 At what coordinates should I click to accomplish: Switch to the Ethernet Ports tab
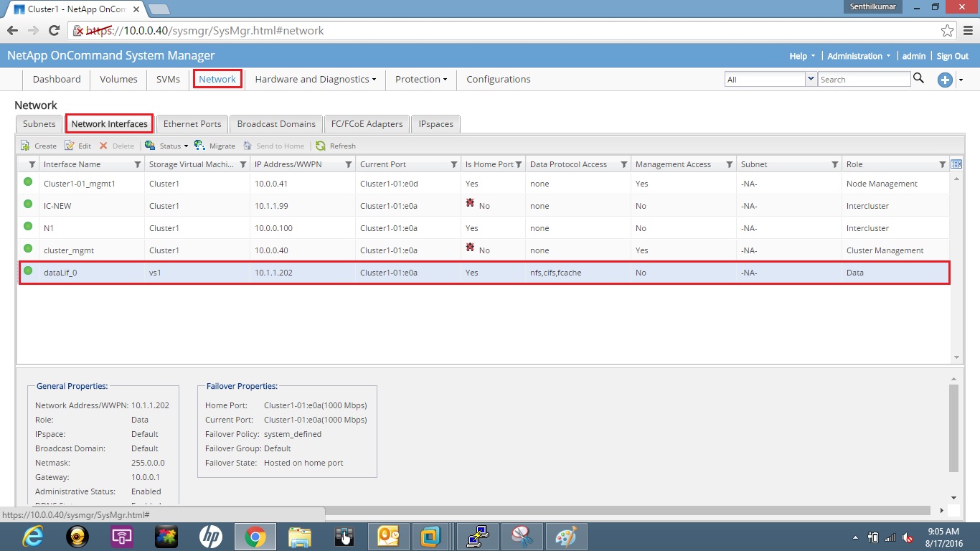[x=192, y=123]
